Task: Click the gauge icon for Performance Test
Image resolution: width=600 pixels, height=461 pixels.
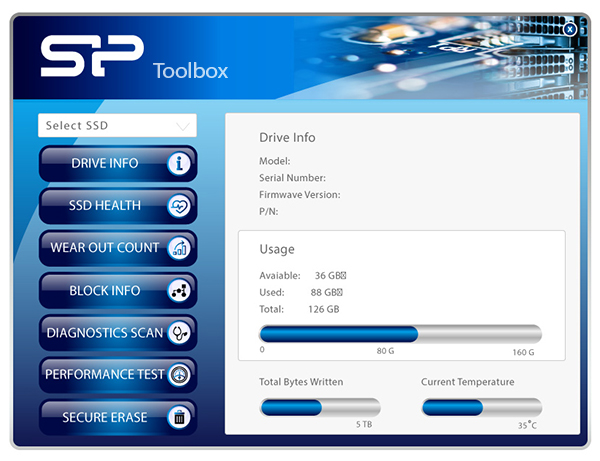Action: point(179,375)
